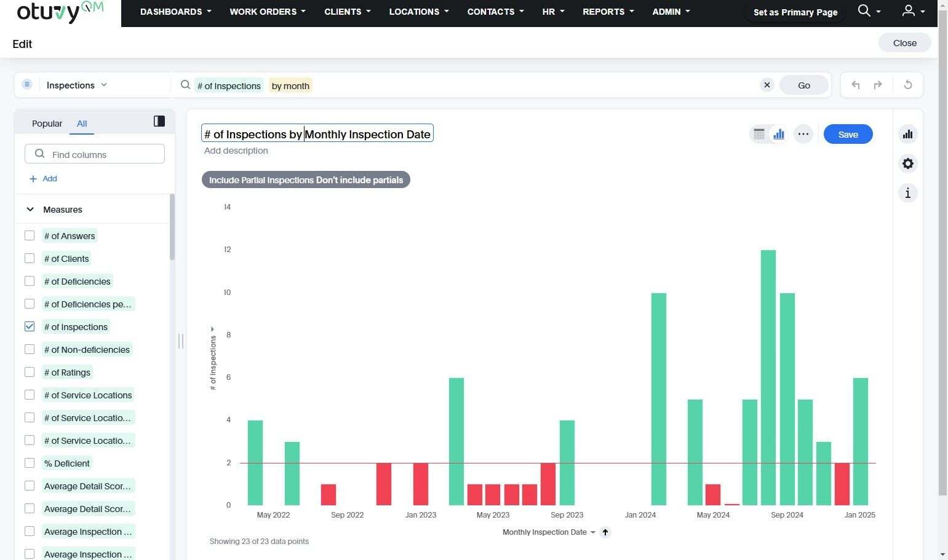This screenshot has width=948, height=560.
Task: Collapse the columns panel icon
Action: [x=159, y=121]
